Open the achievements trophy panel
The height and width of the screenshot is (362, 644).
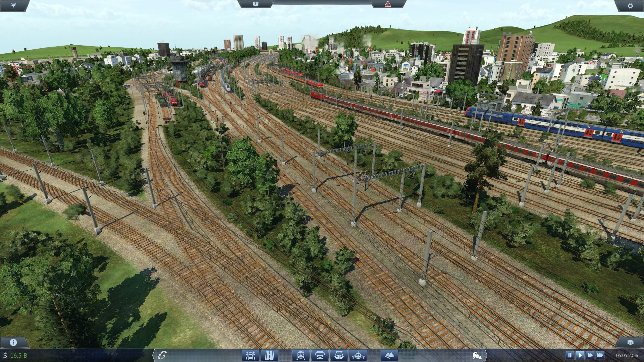[13, 5]
